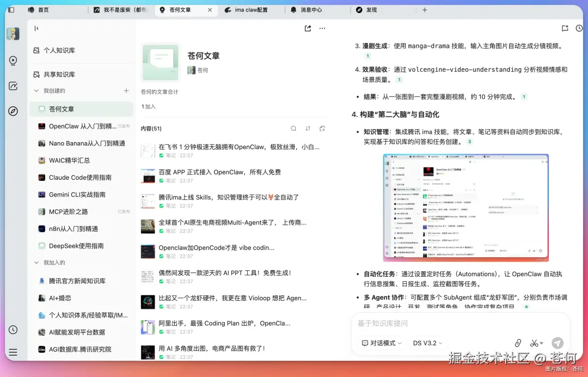Click the plus icon beside 我创建的

coord(126,91)
